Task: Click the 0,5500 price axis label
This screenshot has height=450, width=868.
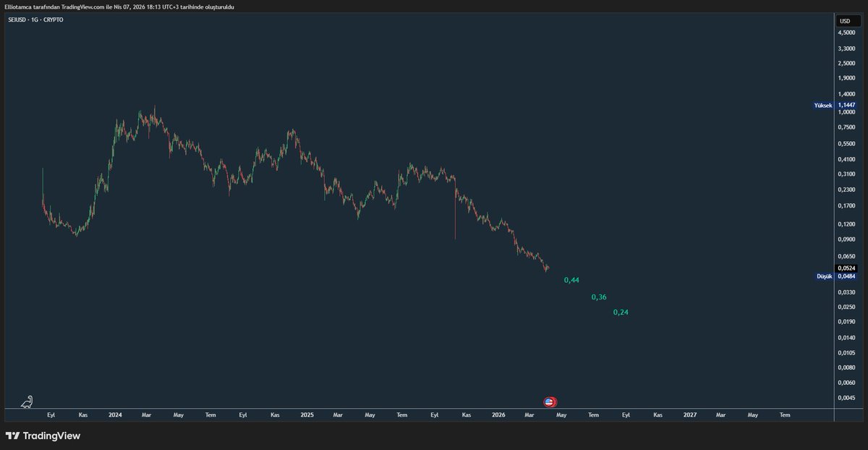Action: (848, 143)
